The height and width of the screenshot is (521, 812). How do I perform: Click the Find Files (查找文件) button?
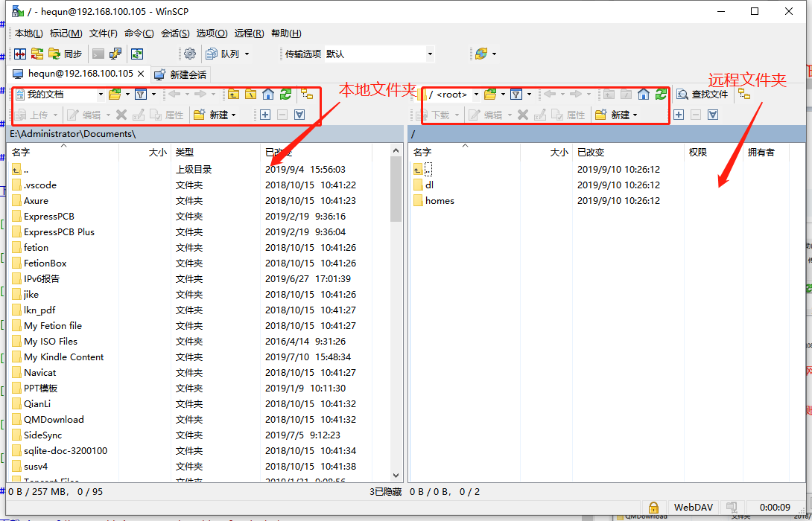702,95
